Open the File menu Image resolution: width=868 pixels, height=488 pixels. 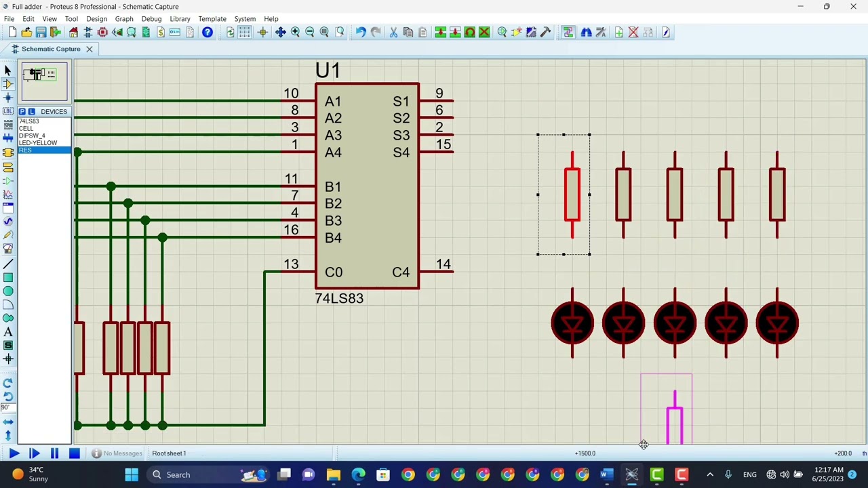point(9,19)
